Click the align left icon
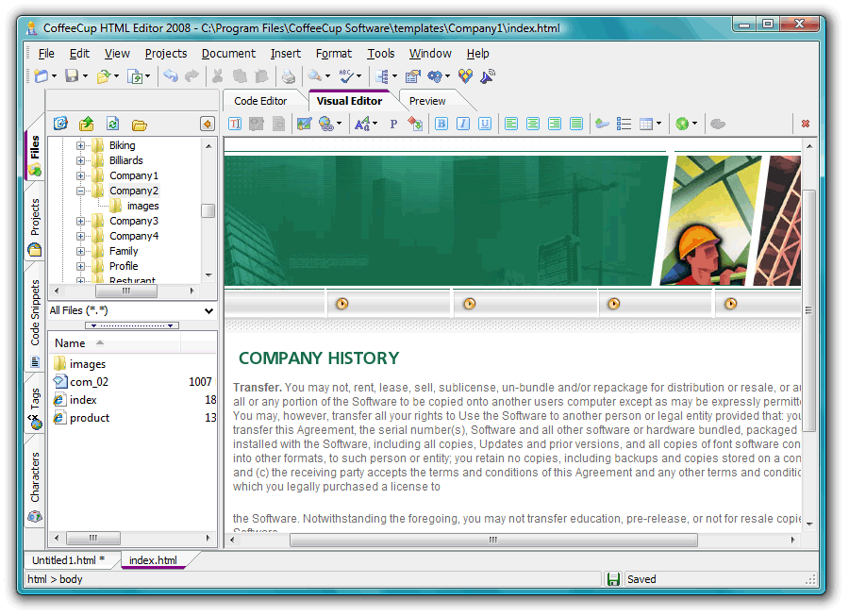This screenshot has width=849, height=616. [x=510, y=124]
